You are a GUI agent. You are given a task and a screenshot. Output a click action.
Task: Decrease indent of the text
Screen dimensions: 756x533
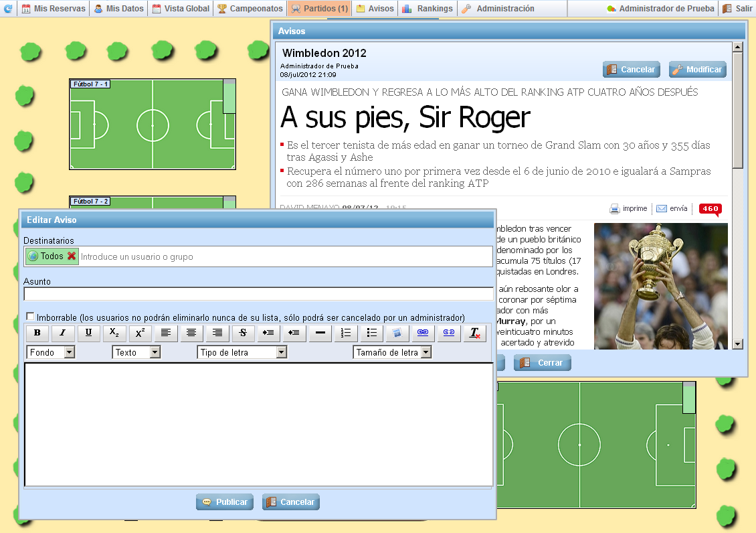point(294,333)
